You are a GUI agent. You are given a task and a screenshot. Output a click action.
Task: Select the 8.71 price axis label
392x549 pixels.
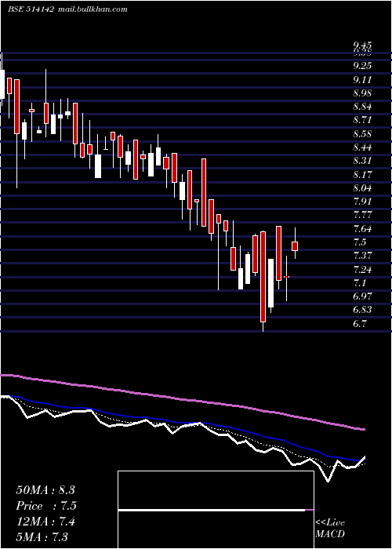362,120
